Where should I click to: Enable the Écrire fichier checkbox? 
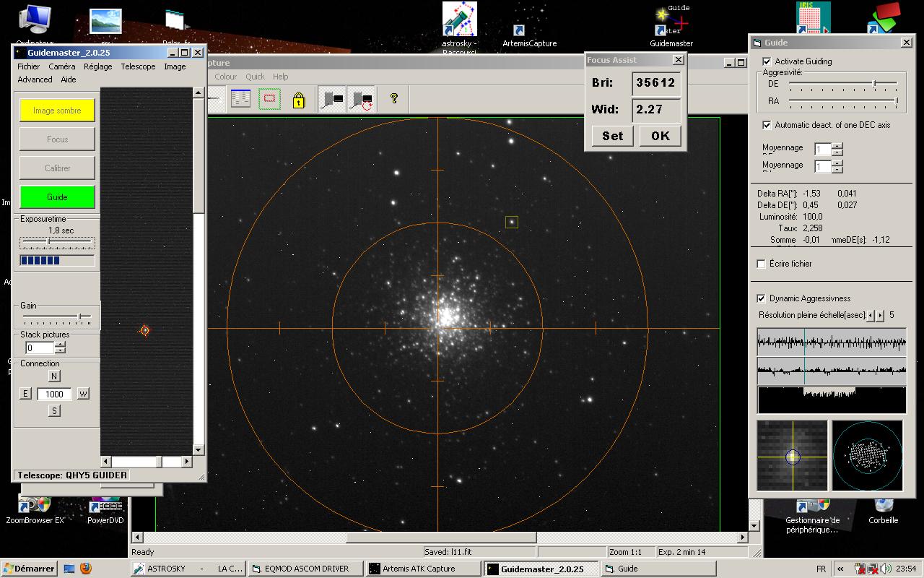point(762,264)
